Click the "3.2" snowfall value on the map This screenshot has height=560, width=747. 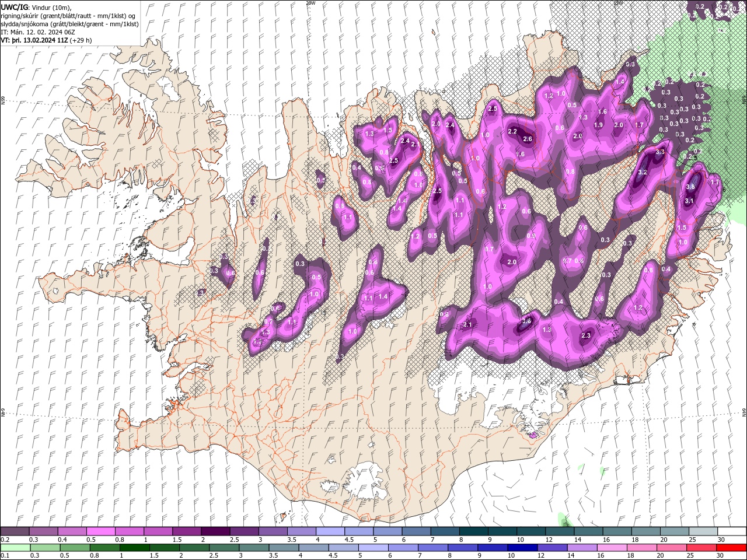(643, 173)
